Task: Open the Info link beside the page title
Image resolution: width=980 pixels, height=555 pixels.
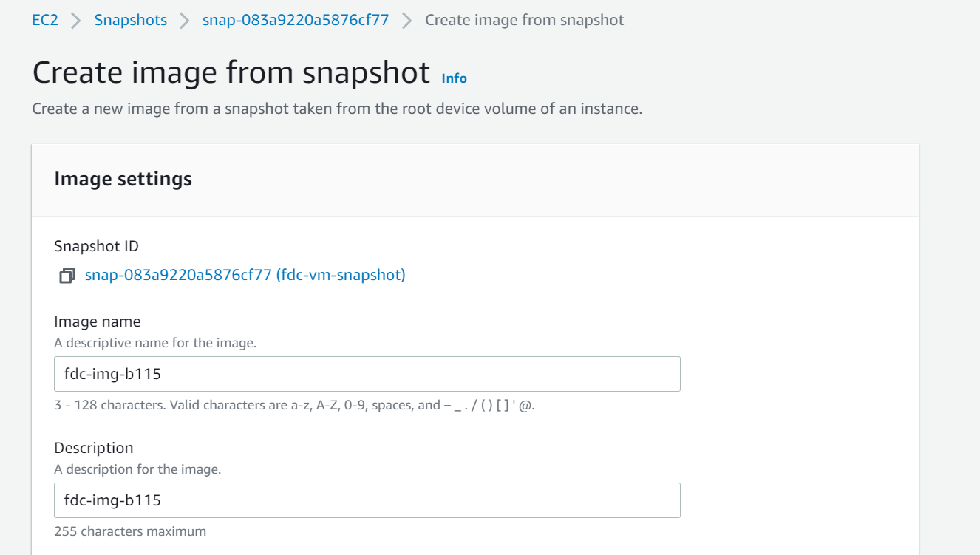Action: click(454, 78)
